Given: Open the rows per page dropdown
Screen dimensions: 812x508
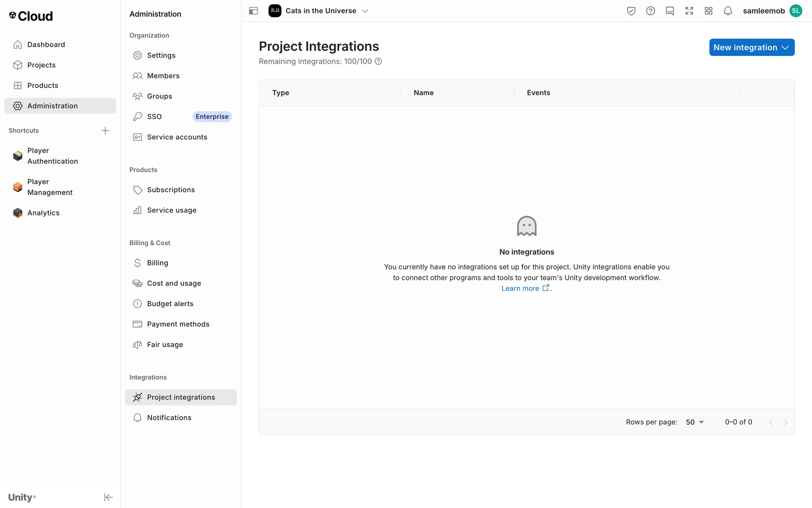Looking at the screenshot, I should coord(695,422).
